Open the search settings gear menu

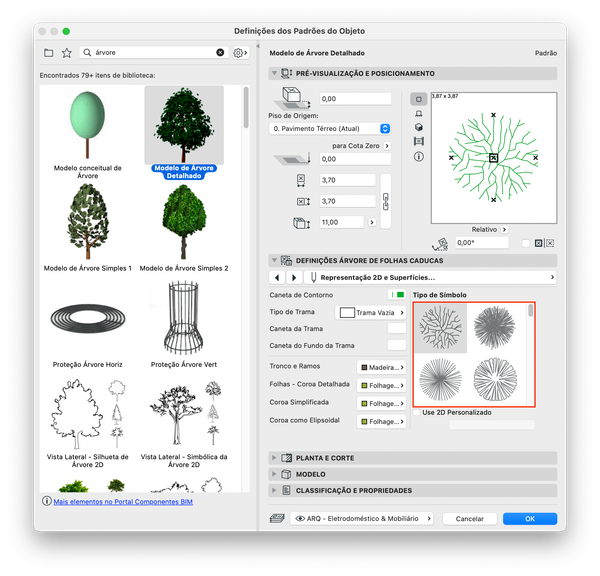tap(240, 53)
